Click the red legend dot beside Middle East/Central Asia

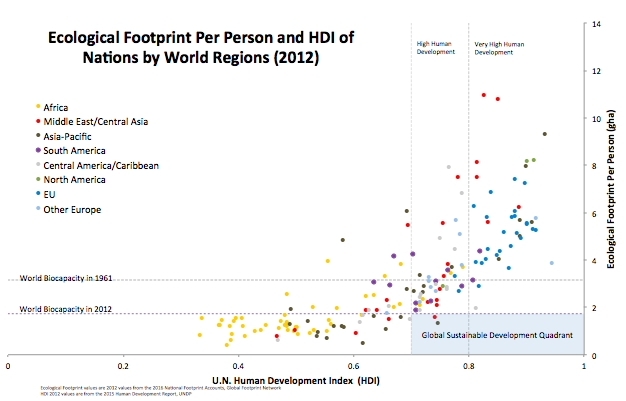38,121
